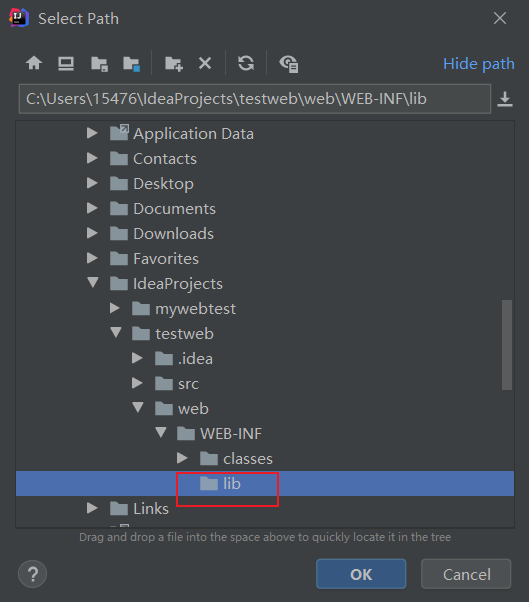Click the vertical scrollbar thumb
This screenshot has height=602, width=529.
pos(507,345)
